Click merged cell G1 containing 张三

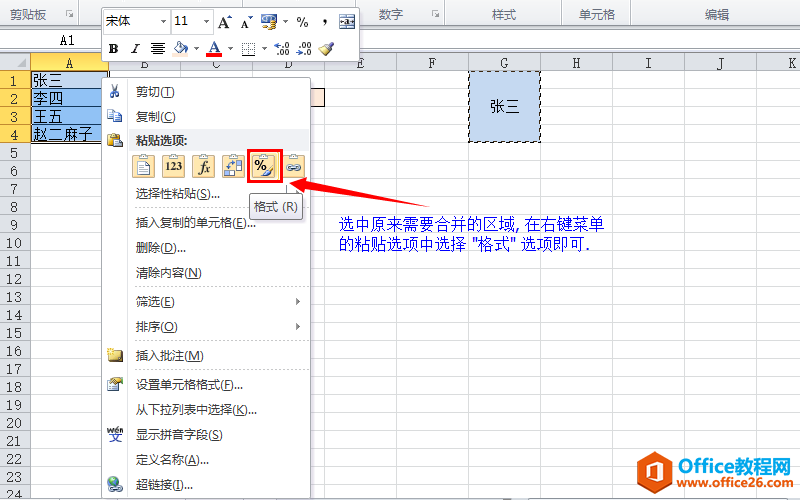pos(504,107)
